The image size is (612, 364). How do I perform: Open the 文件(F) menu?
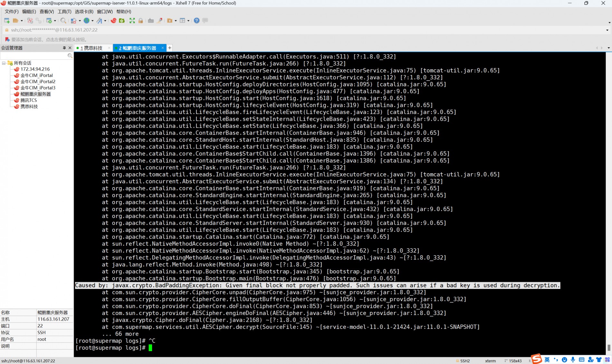click(12, 12)
